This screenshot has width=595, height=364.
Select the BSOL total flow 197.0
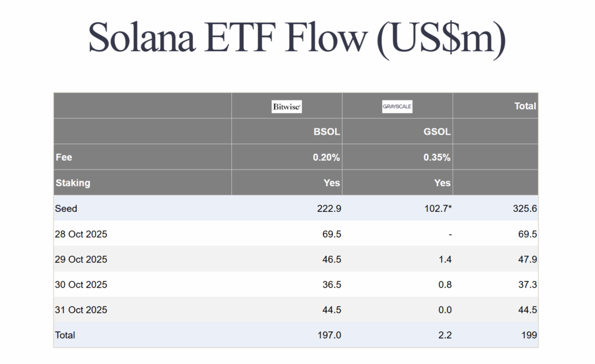pyautogui.click(x=329, y=335)
